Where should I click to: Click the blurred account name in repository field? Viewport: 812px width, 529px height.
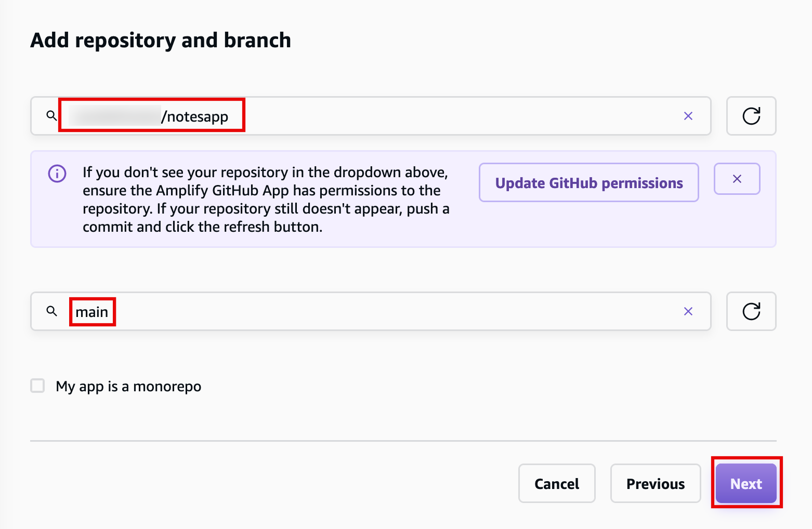[x=115, y=116]
